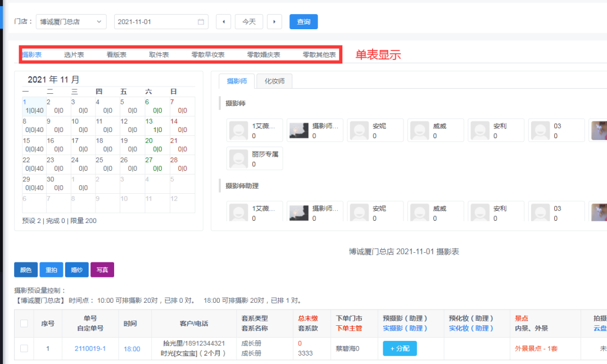This screenshot has height=364, width=607.
Task: Click the 查询 search button
Action: click(x=303, y=21)
